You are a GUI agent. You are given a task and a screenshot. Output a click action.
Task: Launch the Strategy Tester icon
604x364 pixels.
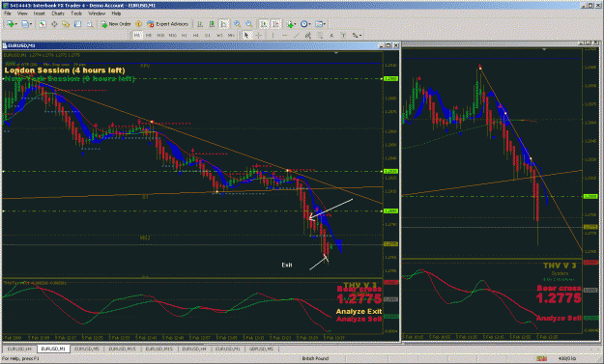90,24
